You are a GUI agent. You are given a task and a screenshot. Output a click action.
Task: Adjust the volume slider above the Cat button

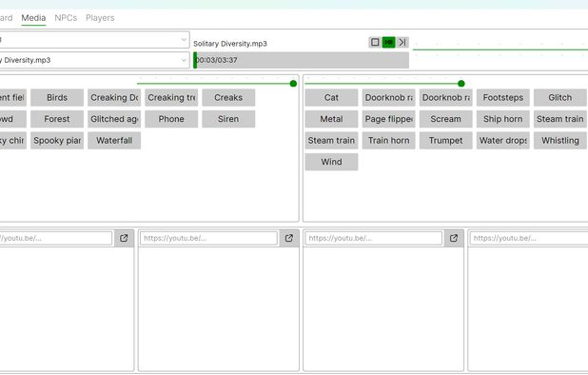click(x=385, y=83)
